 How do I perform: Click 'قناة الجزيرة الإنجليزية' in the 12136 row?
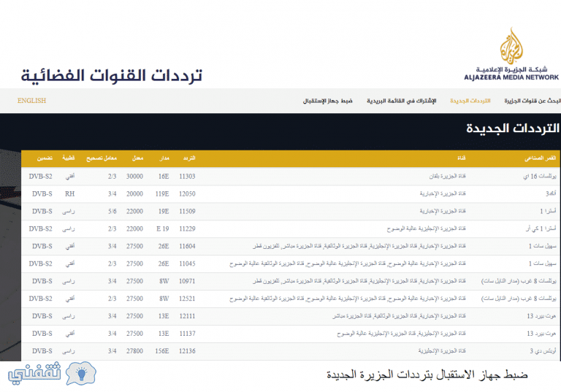442,351
